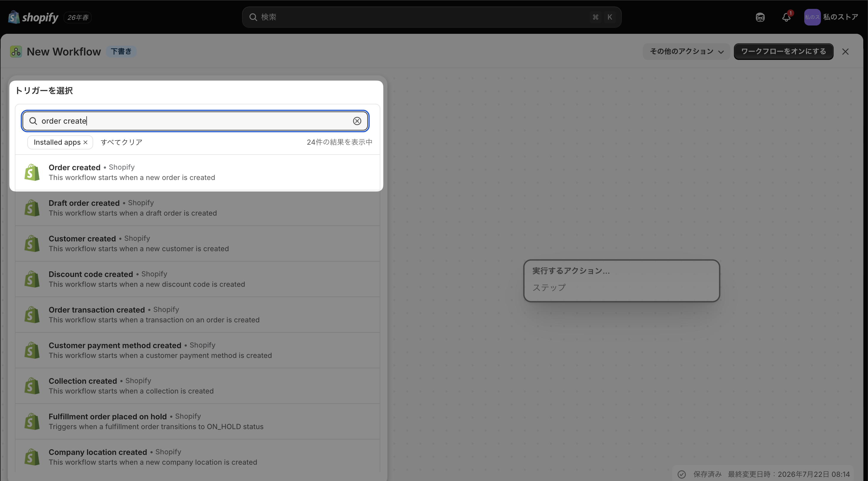
Task: Select the Order transaction created trigger
Action: point(198,315)
